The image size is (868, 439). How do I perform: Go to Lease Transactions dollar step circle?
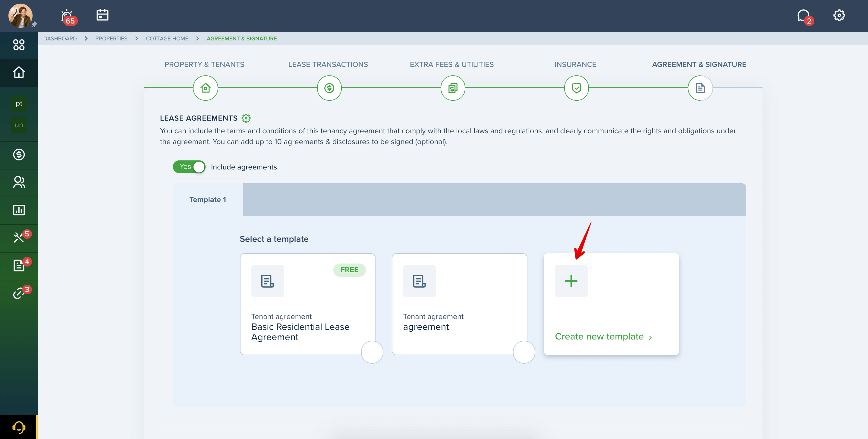coord(329,88)
